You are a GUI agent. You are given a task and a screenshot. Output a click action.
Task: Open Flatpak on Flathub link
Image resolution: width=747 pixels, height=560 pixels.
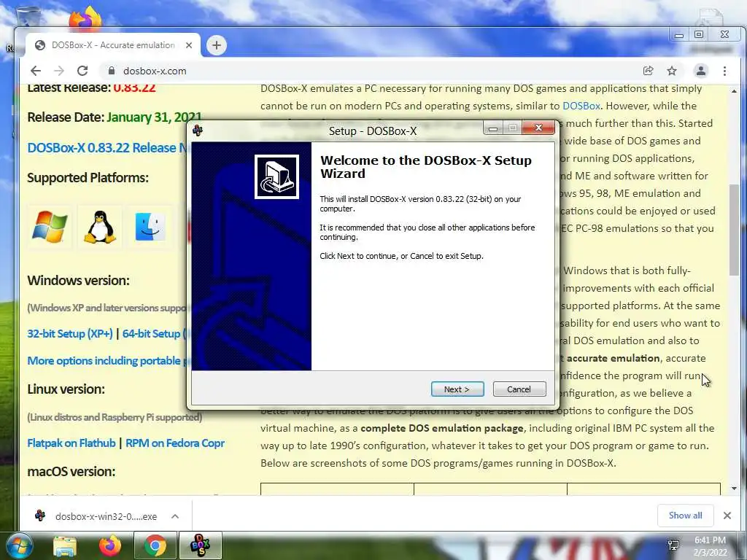71,443
